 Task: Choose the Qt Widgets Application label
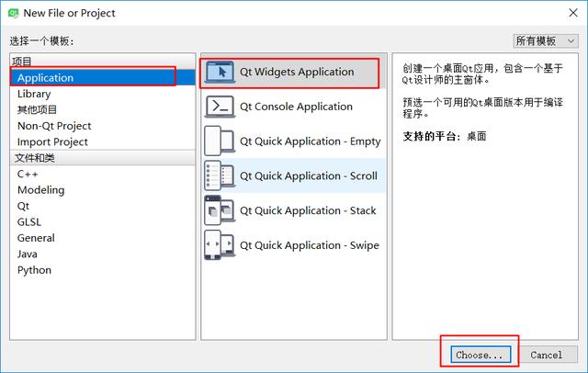[x=297, y=72]
